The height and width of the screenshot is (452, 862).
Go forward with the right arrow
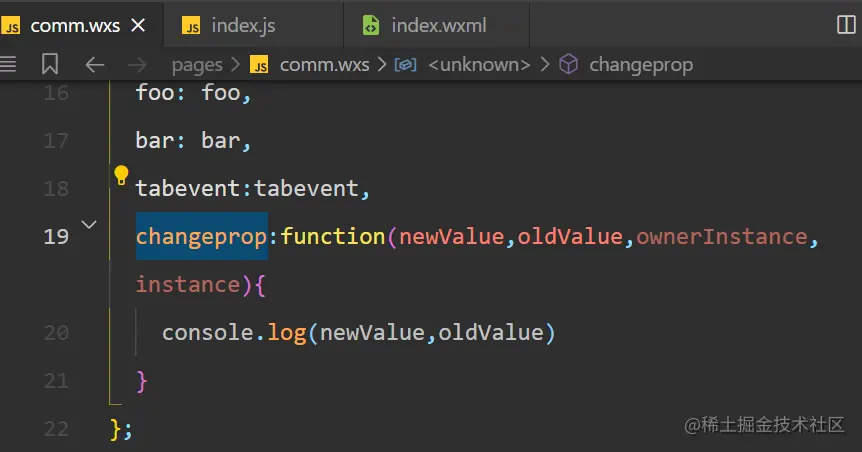pos(138,65)
